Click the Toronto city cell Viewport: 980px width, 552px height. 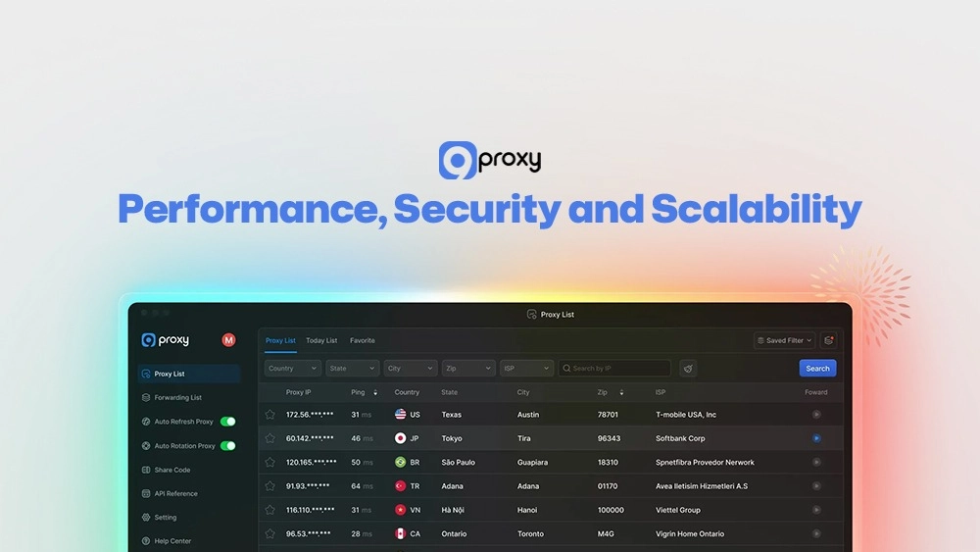pos(530,534)
